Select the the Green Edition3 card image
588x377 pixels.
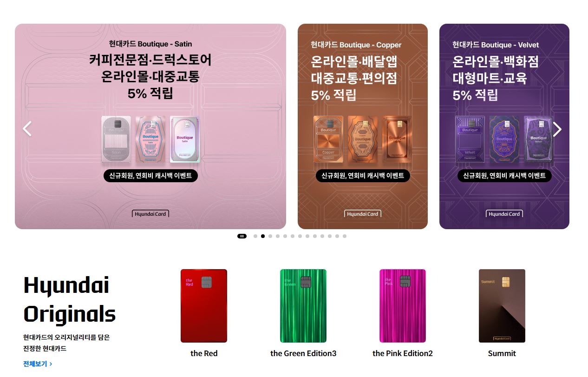303,306
